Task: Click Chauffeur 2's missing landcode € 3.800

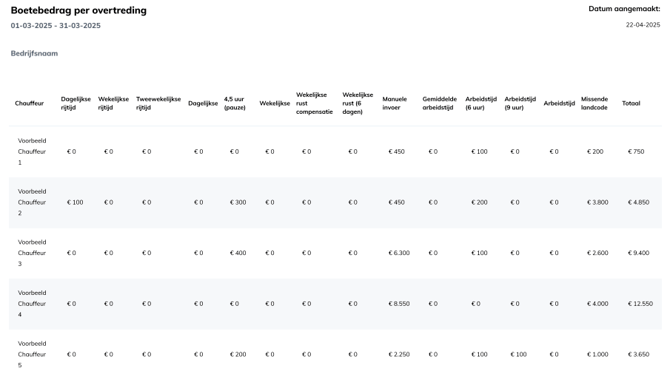Action: click(x=597, y=203)
